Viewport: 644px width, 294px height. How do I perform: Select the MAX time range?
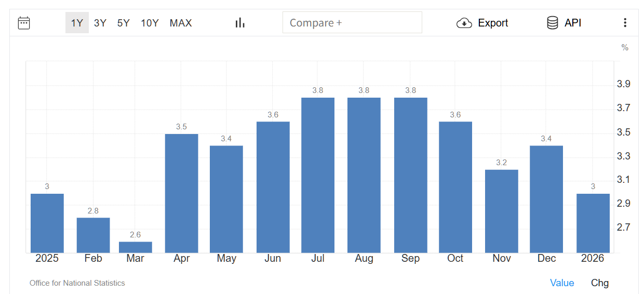[181, 23]
